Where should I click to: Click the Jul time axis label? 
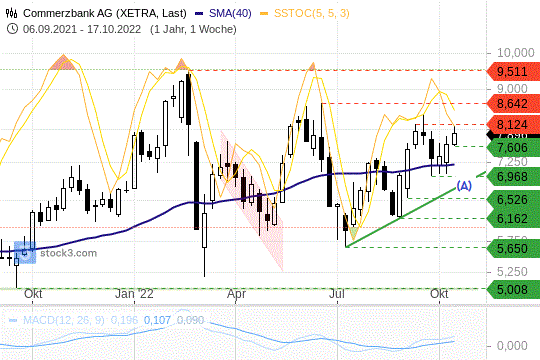[337, 294]
